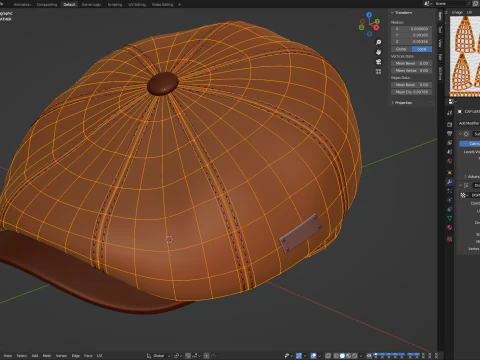Adjust Mean Crease value slider
Viewport: 480px width, 360px height.
click(412, 92)
